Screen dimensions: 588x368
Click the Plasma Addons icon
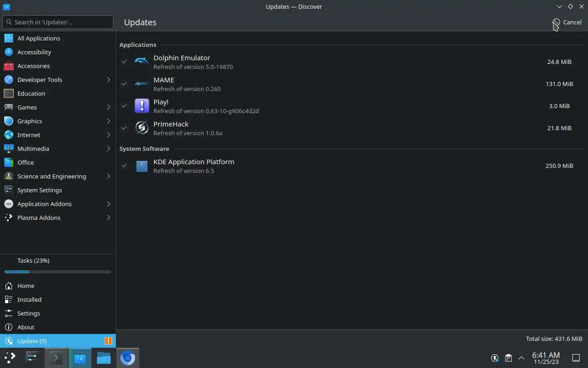tap(8, 218)
